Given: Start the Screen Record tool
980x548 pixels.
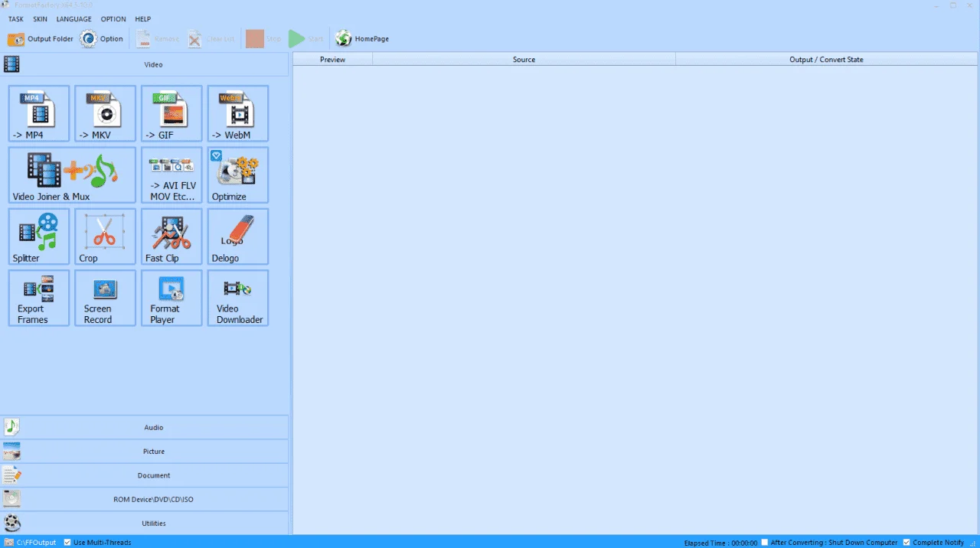Looking at the screenshot, I should pyautogui.click(x=106, y=298).
